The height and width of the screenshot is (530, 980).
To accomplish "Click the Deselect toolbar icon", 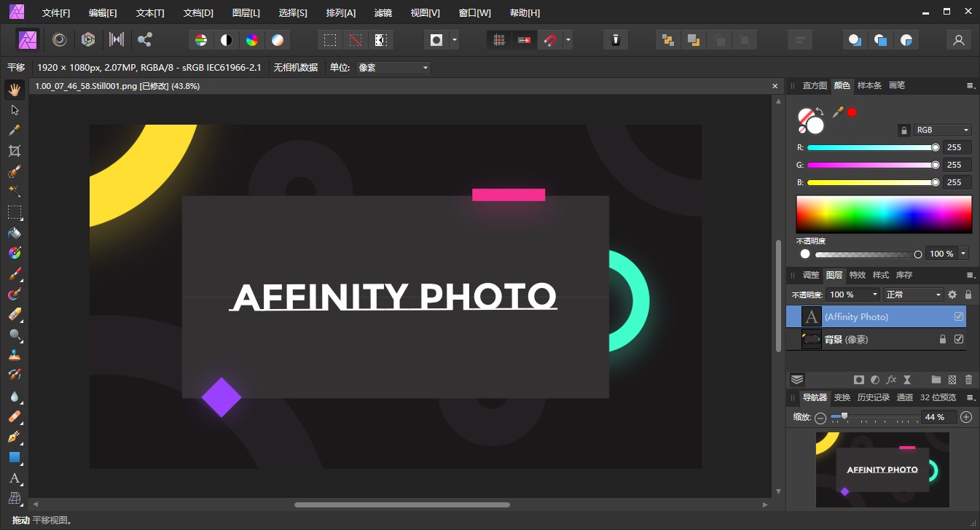I will (x=355, y=40).
